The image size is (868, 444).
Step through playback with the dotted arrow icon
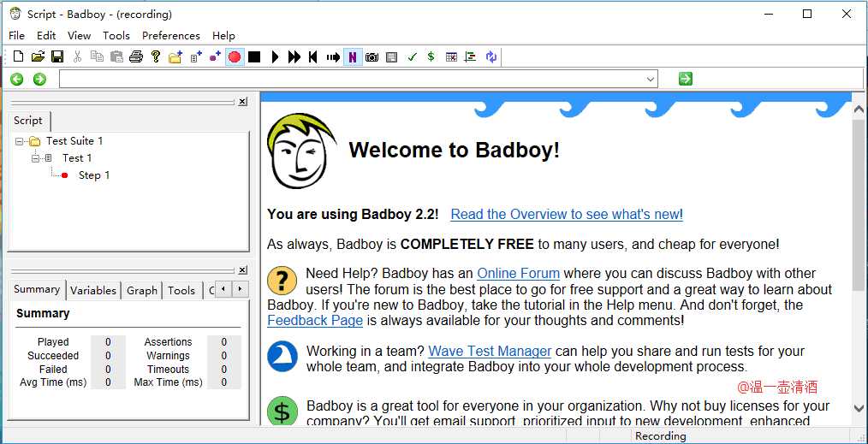coord(333,56)
